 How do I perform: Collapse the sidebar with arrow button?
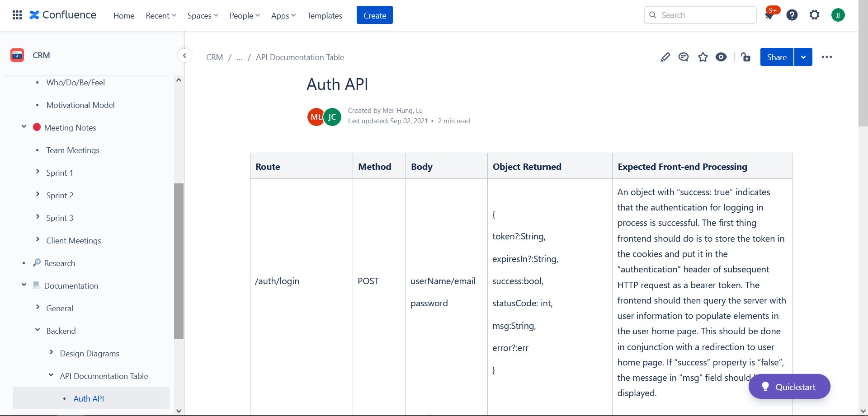click(x=184, y=56)
